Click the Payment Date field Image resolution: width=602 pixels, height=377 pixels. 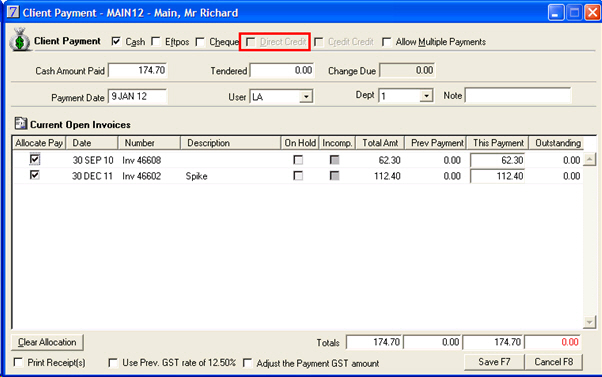click(x=137, y=96)
